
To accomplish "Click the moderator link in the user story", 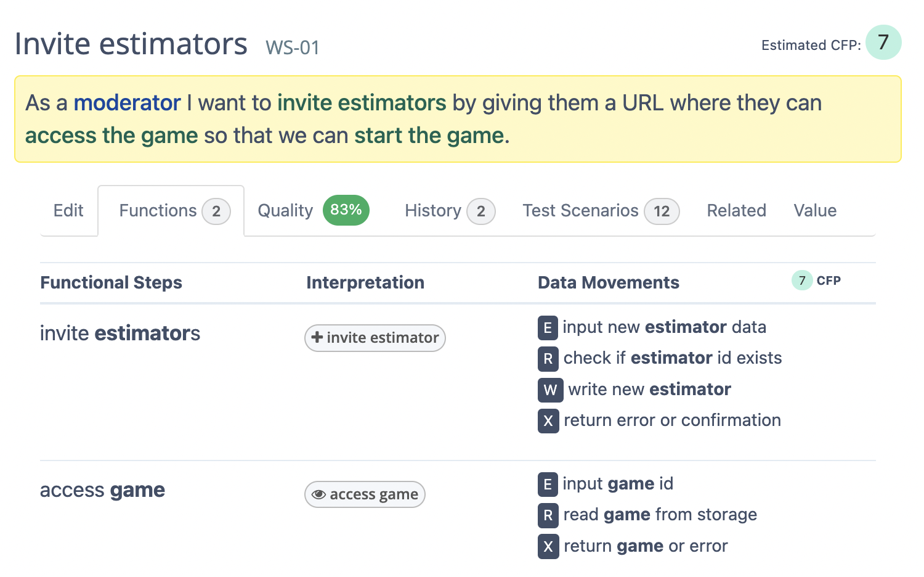I will coord(127,103).
